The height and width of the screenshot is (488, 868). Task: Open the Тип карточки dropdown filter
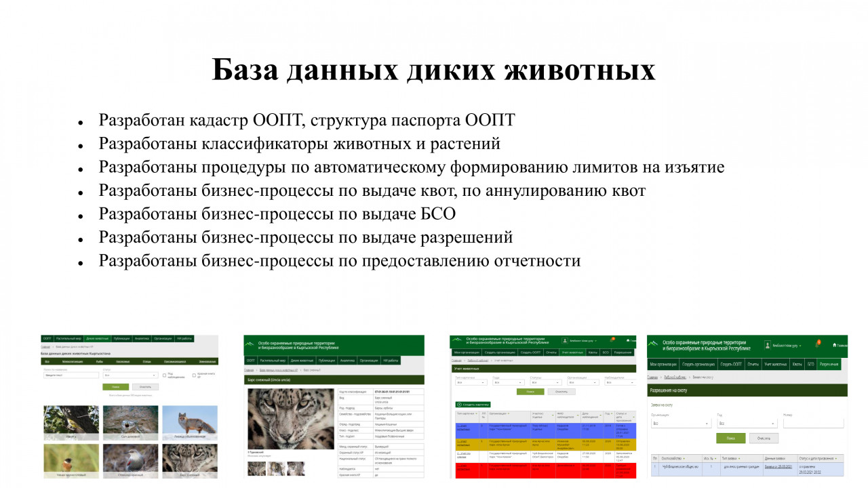coord(470,382)
